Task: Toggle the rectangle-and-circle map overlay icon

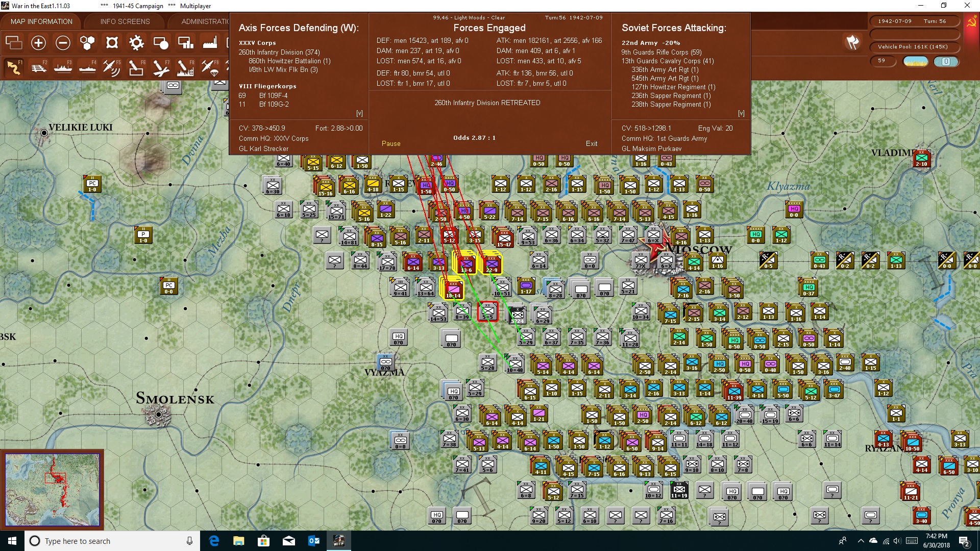Action: pos(161,43)
